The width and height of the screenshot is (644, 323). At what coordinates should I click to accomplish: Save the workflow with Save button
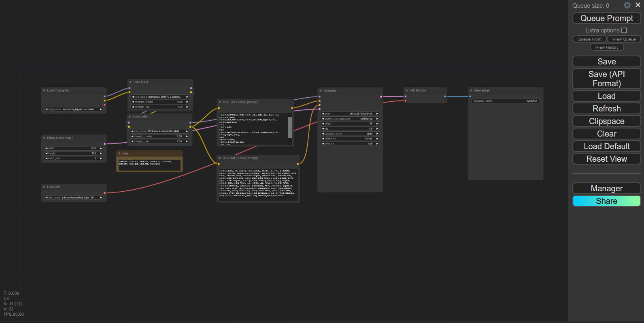pyautogui.click(x=606, y=62)
